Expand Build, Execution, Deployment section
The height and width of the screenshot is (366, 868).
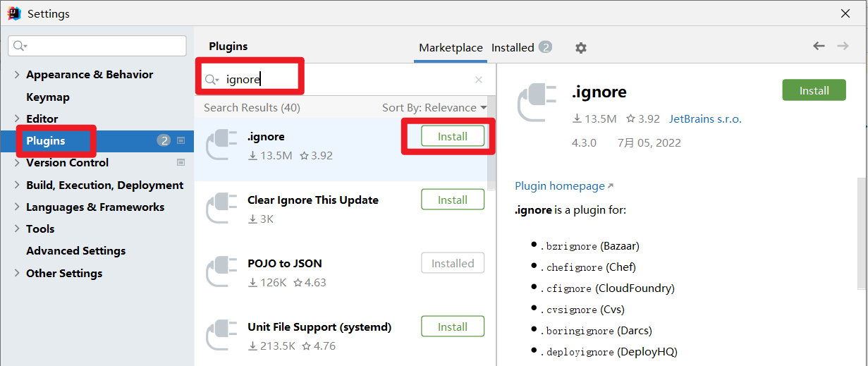pos(17,185)
